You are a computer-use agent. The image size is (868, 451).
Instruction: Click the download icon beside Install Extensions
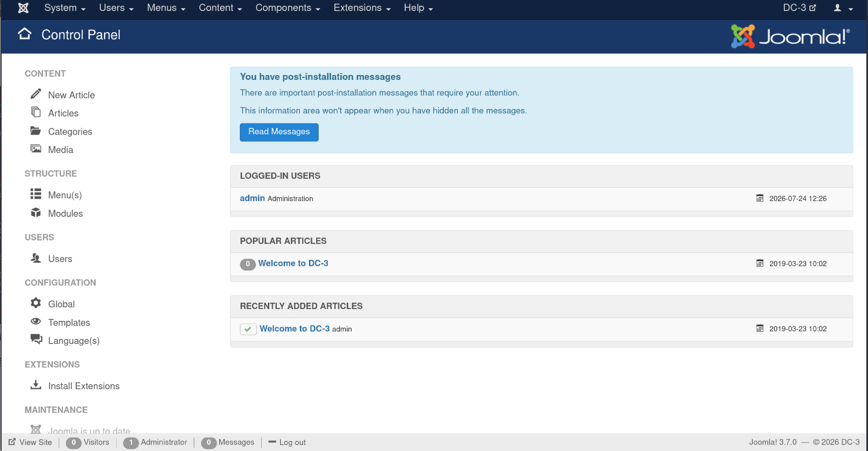36,385
